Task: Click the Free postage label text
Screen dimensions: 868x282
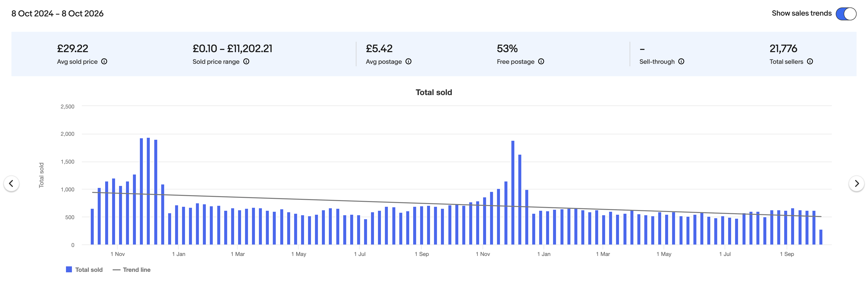Action: coord(516,62)
